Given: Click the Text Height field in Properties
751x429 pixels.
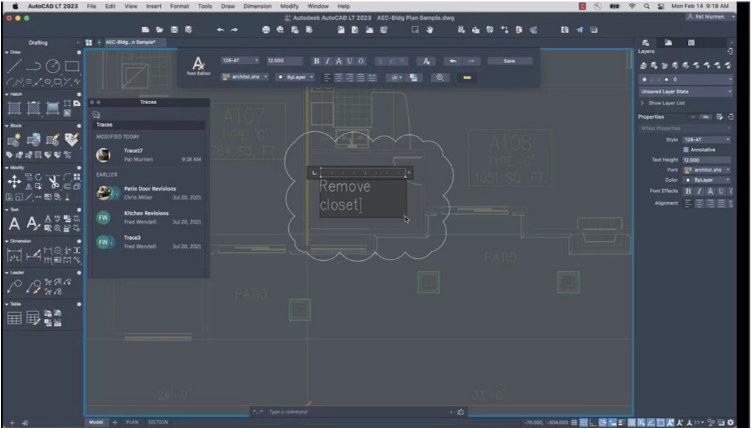Looking at the screenshot, I should pos(706,160).
